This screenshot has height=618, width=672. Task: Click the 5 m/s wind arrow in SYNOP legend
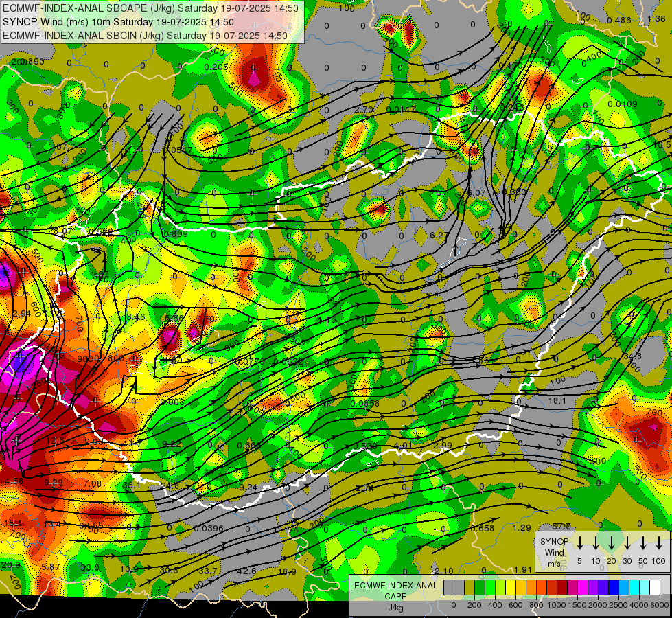pyautogui.click(x=579, y=543)
